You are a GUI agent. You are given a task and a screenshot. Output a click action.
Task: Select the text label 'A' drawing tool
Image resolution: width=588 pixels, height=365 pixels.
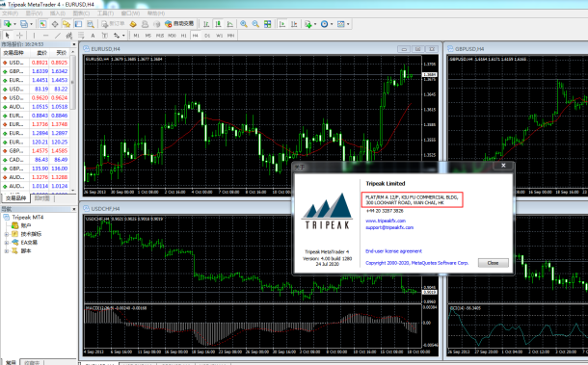pyautogui.click(x=93, y=36)
